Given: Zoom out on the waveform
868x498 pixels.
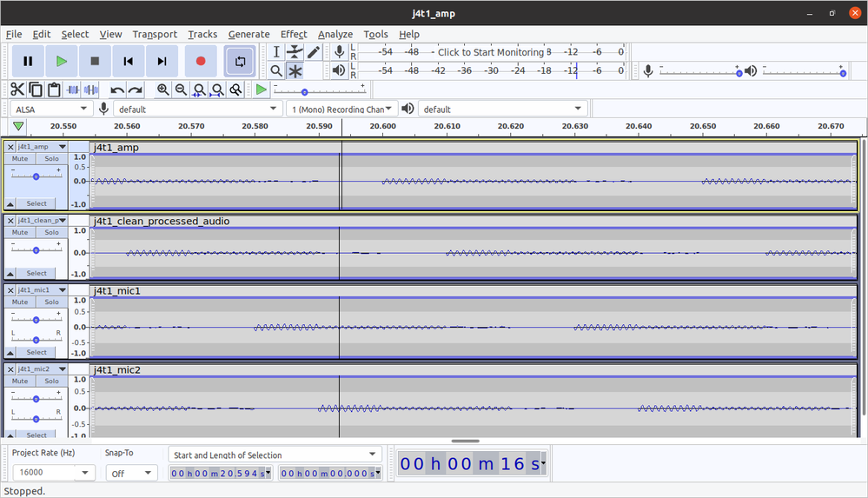Looking at the screenshot, I should coord(181,90).
